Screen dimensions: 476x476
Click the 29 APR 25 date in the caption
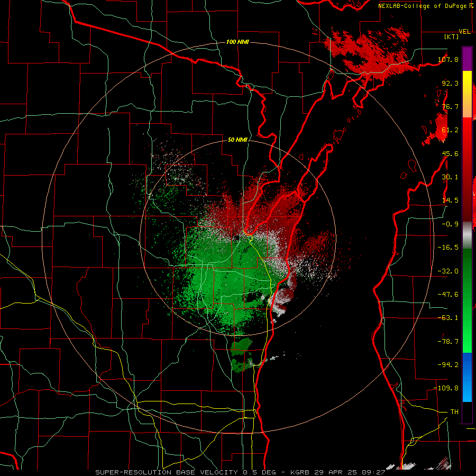click(335, 472)
